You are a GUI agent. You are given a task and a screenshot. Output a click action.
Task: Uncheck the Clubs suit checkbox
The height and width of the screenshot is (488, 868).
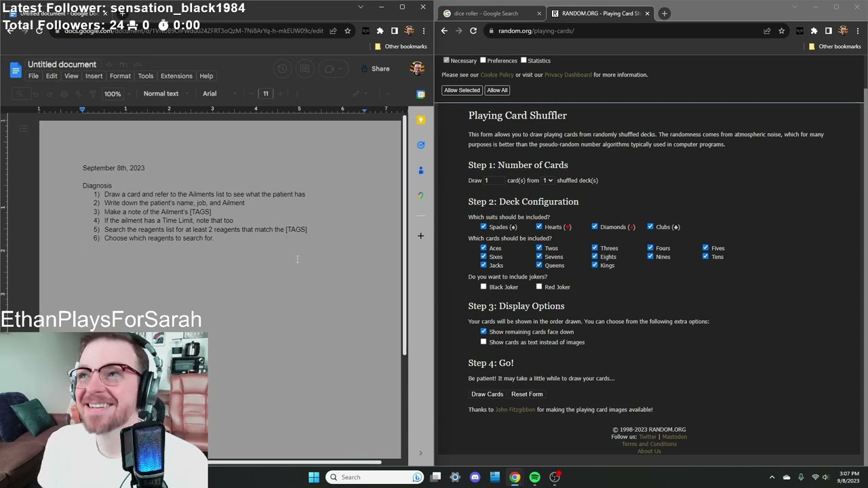(650, 226)
